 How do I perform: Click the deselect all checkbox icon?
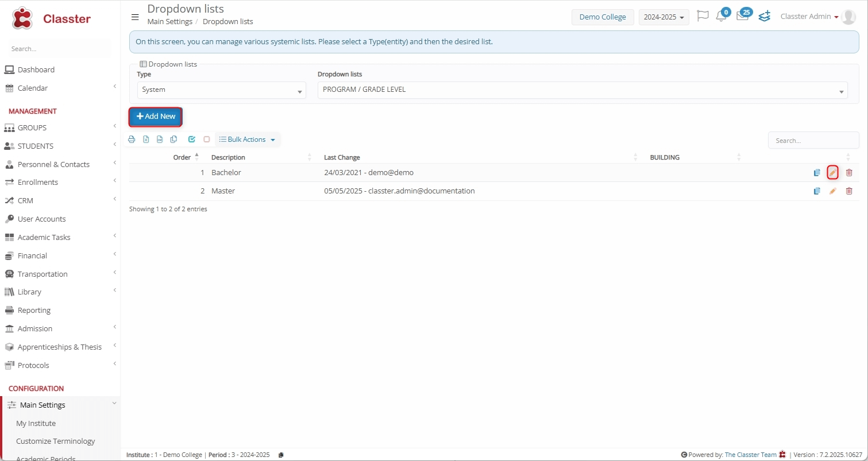click(207, 140)
